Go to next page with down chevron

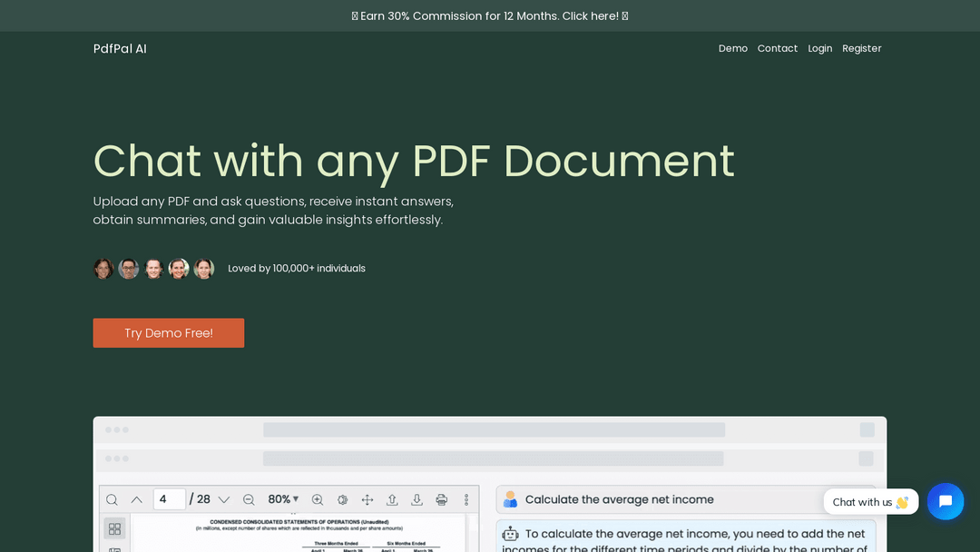(223, 499)
